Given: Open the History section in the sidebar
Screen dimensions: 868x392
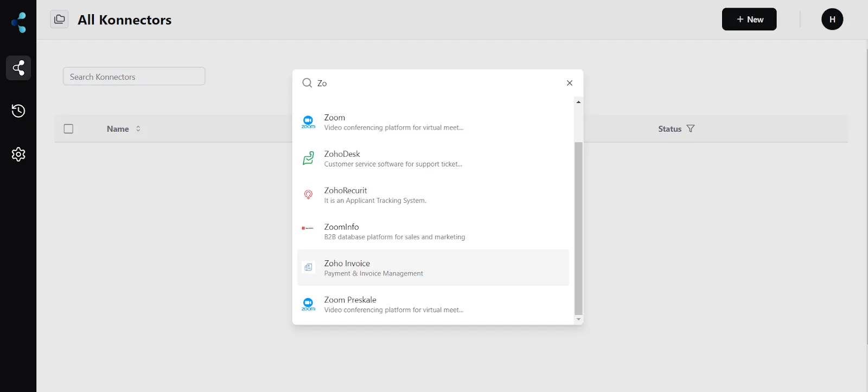Looking at the screenshot, I should tap(18, 111).
